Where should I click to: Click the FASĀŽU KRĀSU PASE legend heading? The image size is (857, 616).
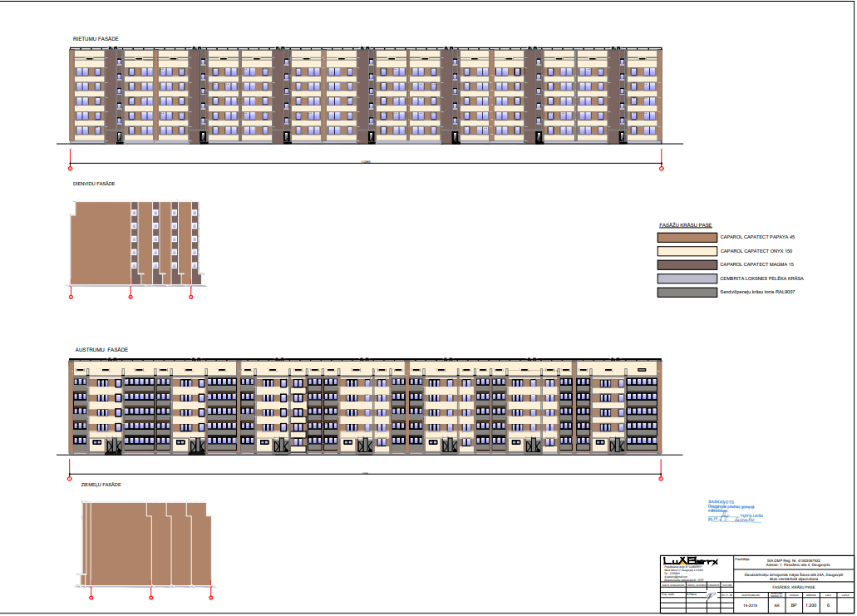pyautogui.click(x=685, y=225)
